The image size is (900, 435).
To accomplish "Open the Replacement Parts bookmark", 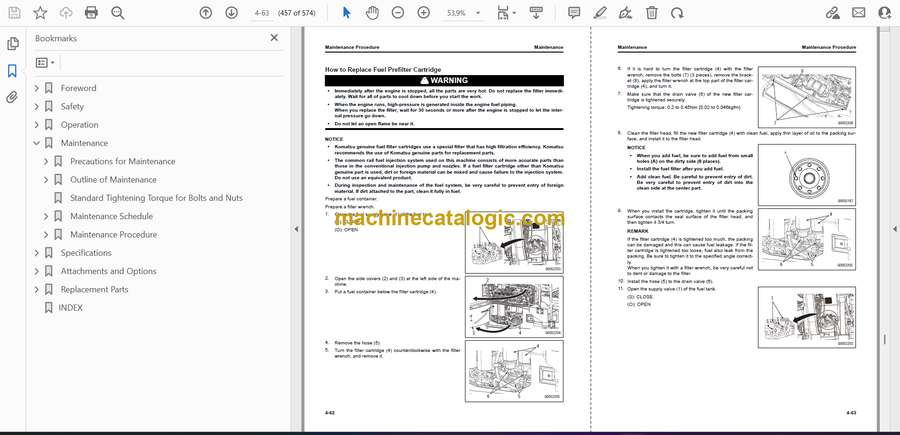I will click(x=94, y=289).
